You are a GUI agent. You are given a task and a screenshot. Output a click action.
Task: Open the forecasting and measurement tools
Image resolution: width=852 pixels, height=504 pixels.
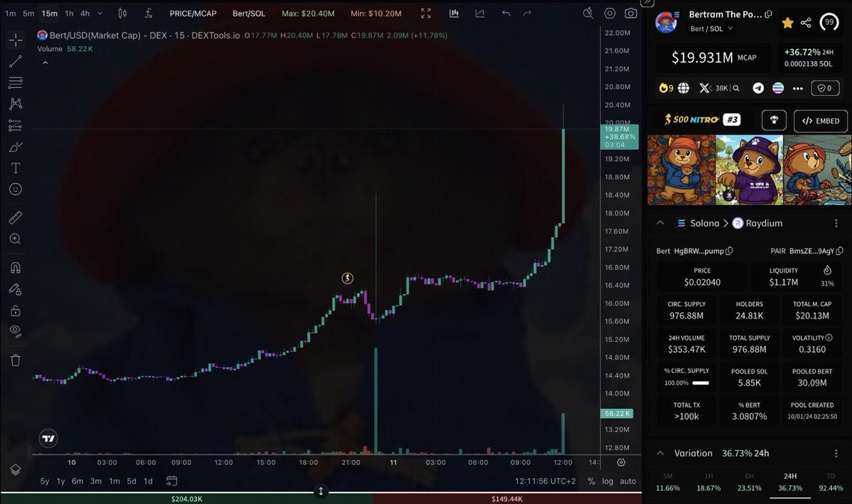[x=16, y=126]
